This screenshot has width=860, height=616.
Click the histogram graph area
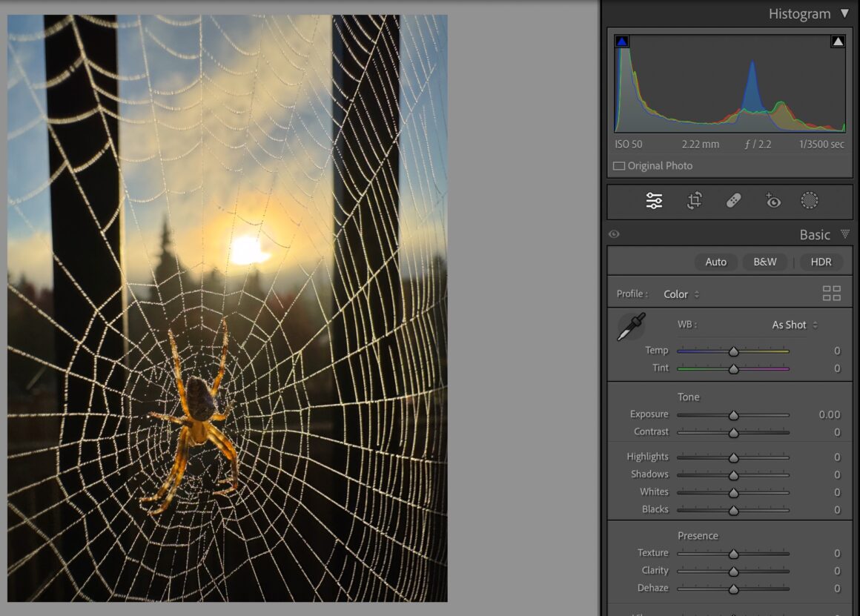730,83
